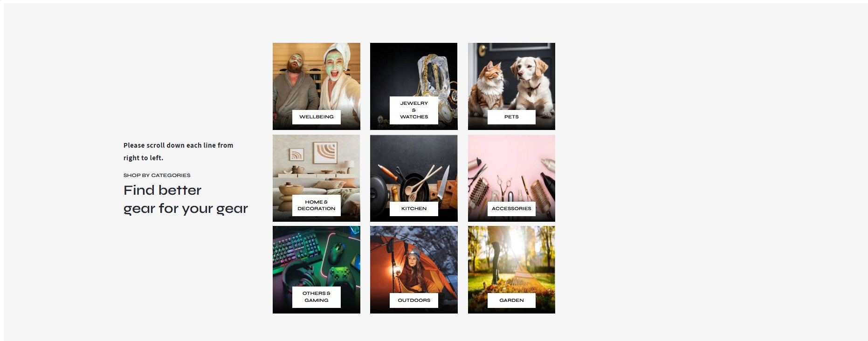The image size is (868, 341).
Task: Click the Shop by Categories text
Action: 157,175
